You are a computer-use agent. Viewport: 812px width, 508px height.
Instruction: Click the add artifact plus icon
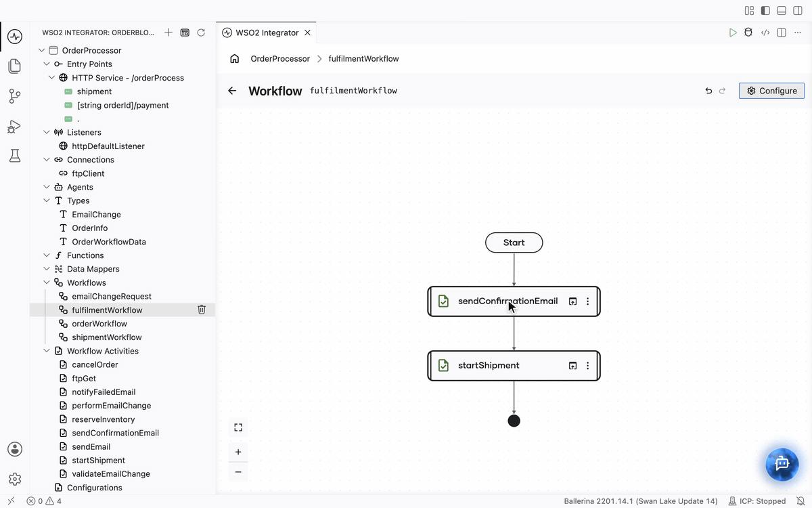pos(168,33)
